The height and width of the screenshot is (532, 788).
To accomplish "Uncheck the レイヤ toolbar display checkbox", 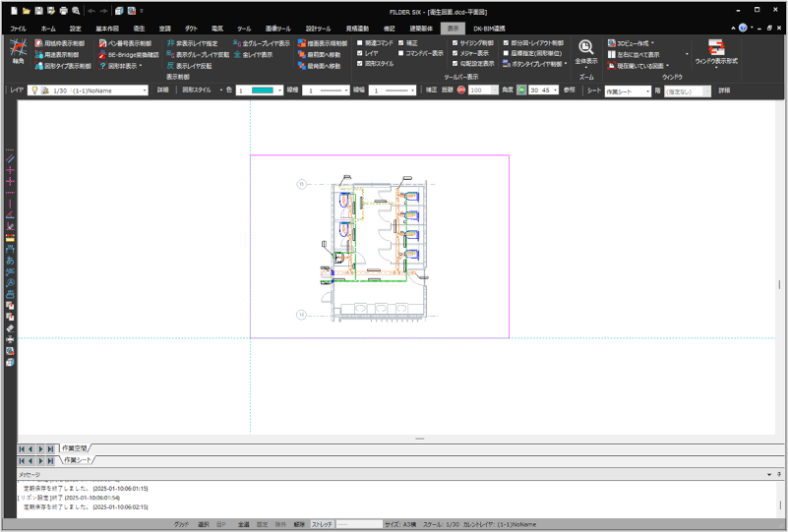I will tap(360, 54).
